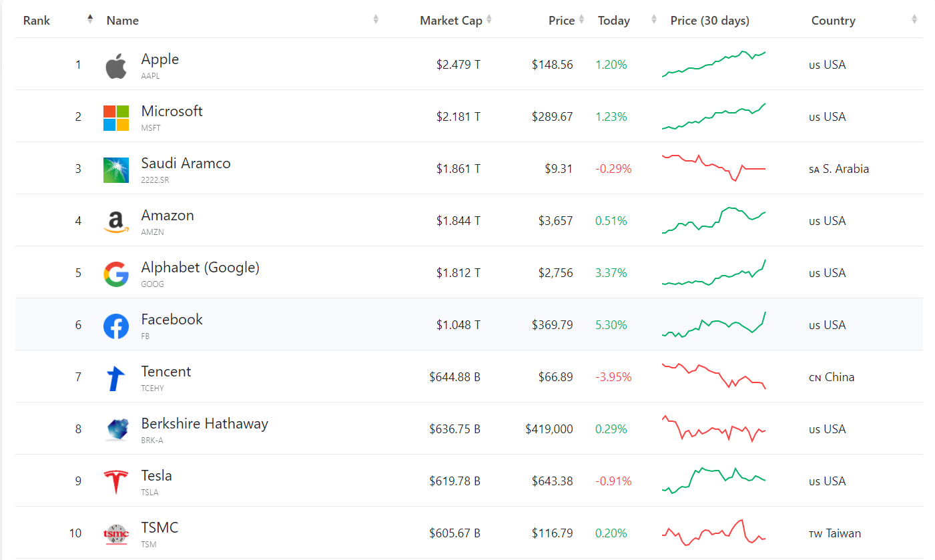View Tencent's 30-day price chart
The width and height of the screenshot is (935, 560).
click(x=714, y=376)
